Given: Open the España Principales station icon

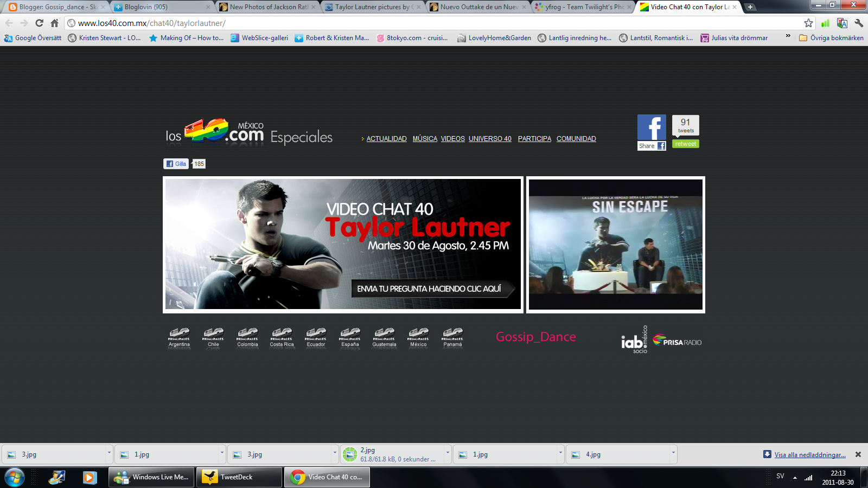Looking at the screenshot, I should tap(350, 337).
